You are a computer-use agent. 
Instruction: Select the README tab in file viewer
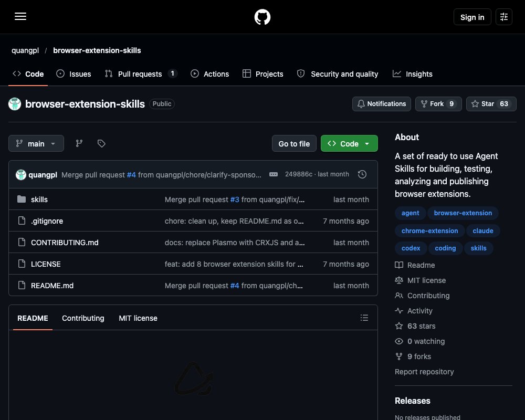pos(33,318)
